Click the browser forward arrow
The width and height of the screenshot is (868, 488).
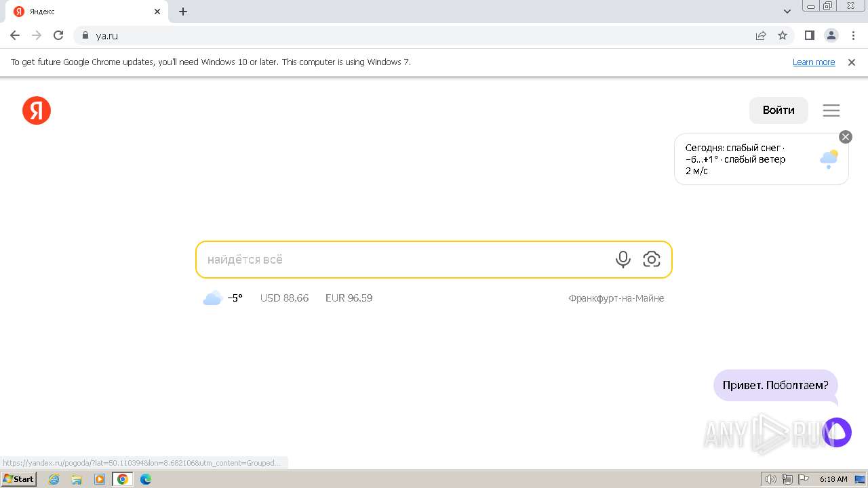click(37, 35)
